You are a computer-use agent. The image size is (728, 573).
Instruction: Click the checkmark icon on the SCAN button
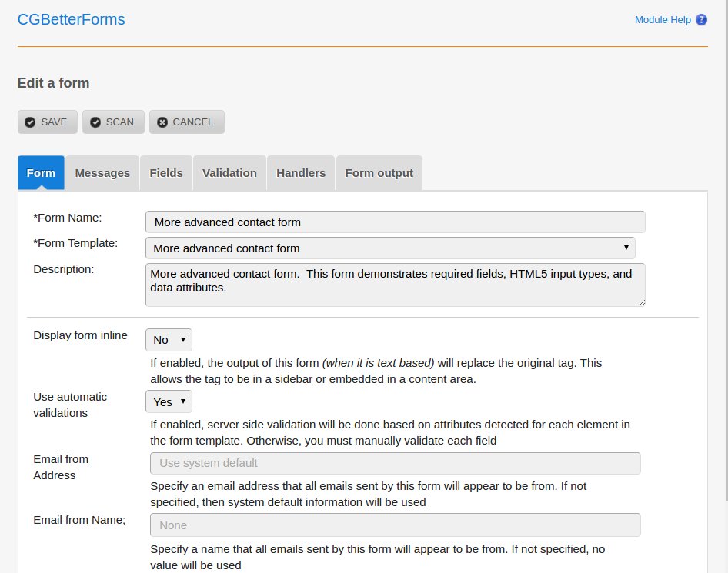pos(95,122)
